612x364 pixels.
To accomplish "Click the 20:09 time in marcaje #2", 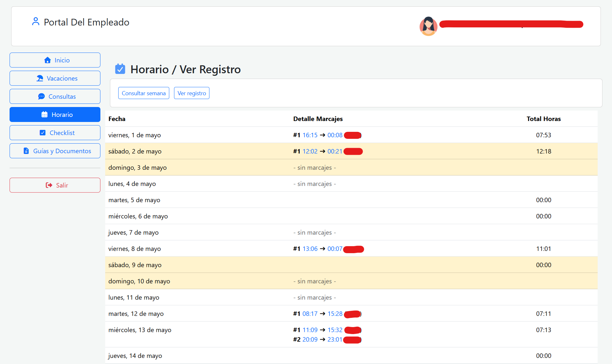I will 310,339.
